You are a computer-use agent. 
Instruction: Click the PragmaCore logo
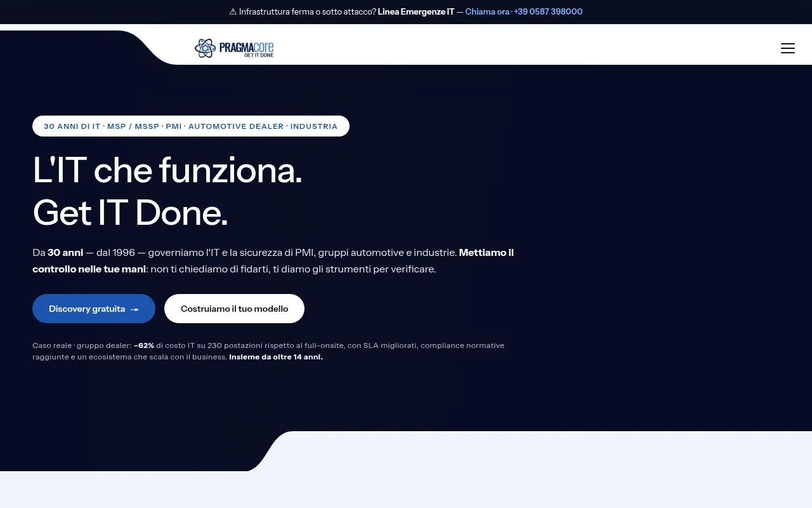(234, 48)
